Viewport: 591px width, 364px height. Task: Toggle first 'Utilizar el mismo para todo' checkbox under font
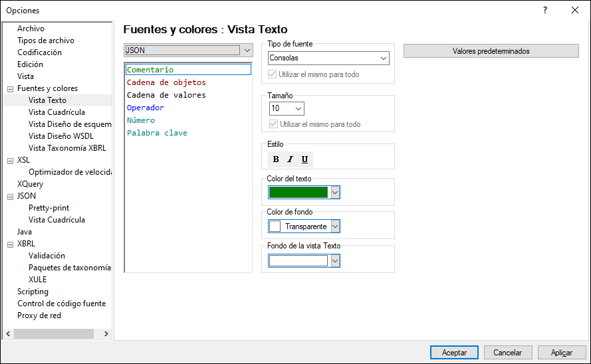(273, 74)
